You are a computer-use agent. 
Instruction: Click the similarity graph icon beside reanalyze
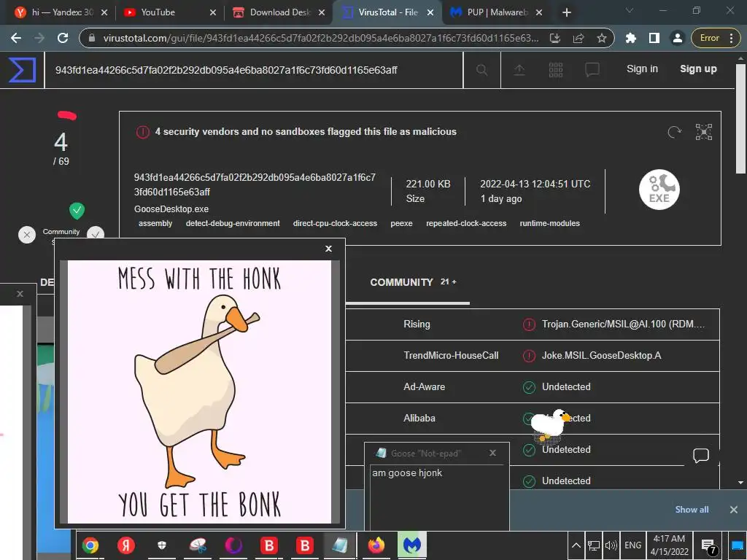pos(704,132)
